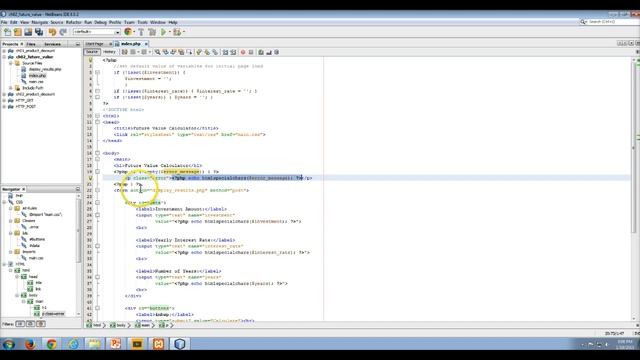Click the Clean and Build Project icon
Viewport: 640px width, 360px height.
pos(152,32)
